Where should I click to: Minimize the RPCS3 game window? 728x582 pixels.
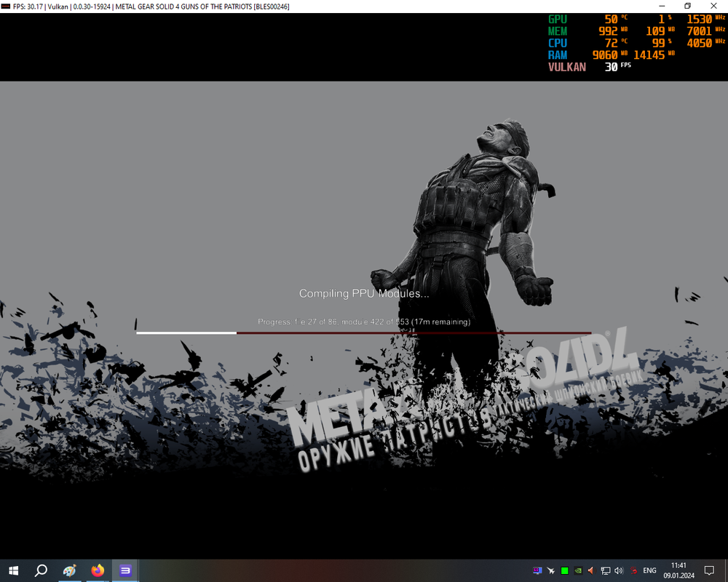662,6
